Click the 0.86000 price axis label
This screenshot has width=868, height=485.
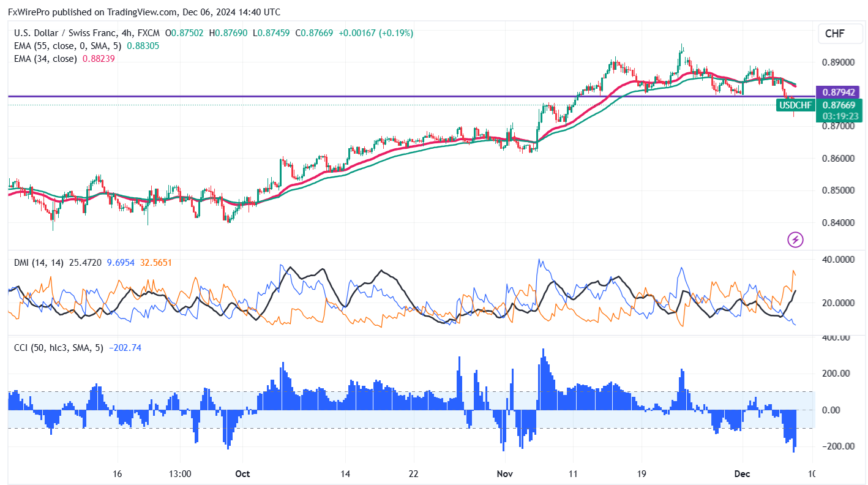point(838,158)
